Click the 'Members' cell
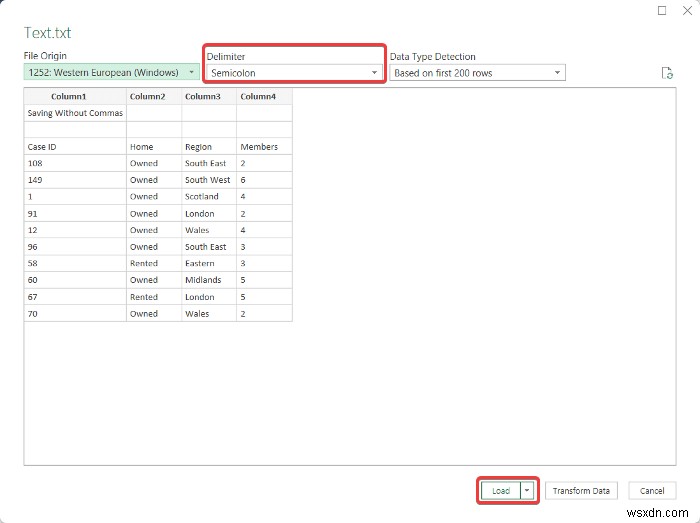The width and height of the screenshot is (700, 523). point(264,147)
